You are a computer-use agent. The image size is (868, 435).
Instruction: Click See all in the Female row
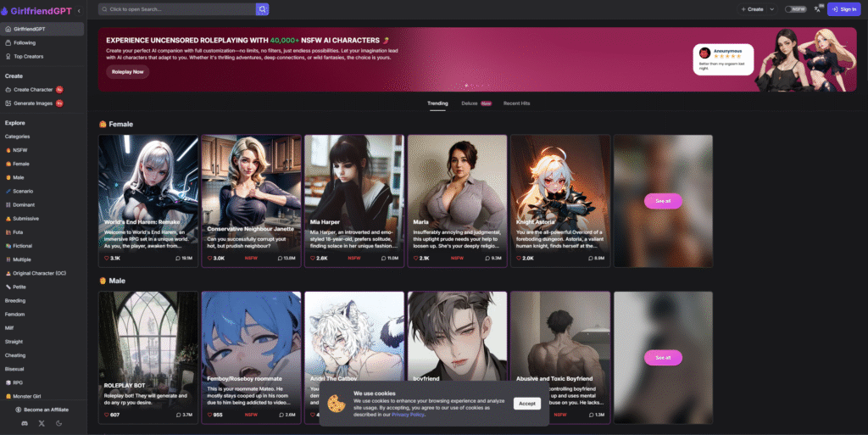(x=663, y=201)
